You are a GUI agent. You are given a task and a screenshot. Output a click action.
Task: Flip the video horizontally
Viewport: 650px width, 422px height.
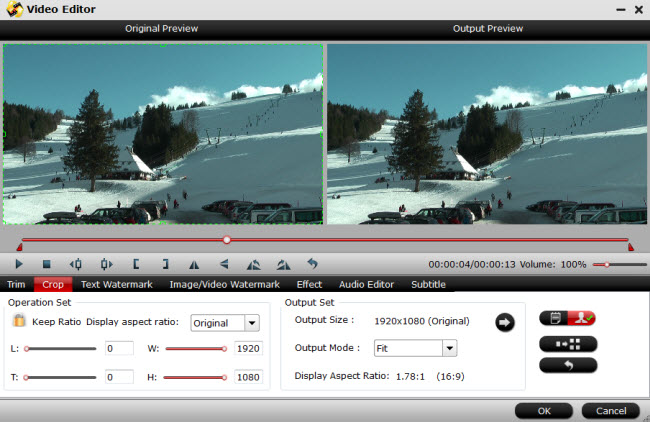coord(194,264)
